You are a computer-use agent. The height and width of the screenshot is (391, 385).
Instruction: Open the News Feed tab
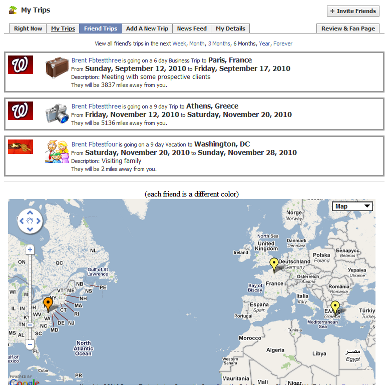click(192, 28)
